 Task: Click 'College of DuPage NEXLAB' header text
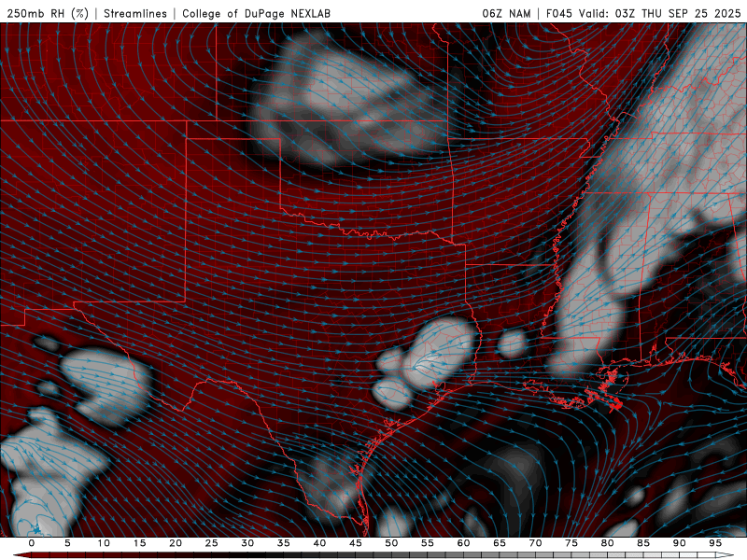pyautogui.click(x=256, y=13)
